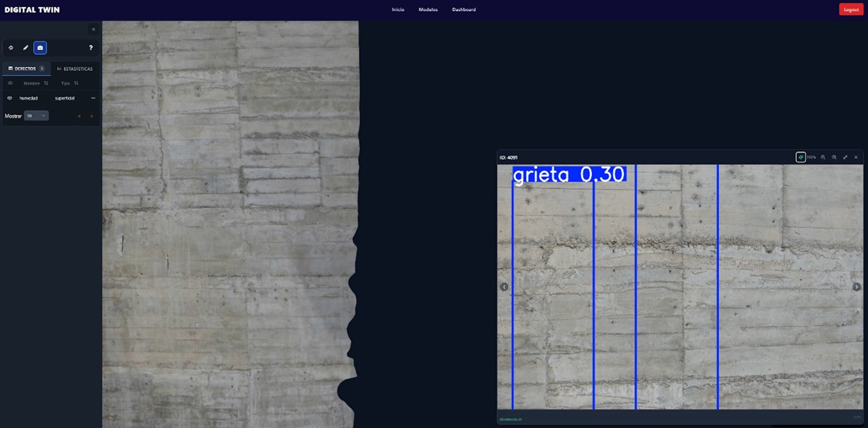Go to the Dashboard page
The height and width of the screenshot is (428, 868).
(464, 9)
